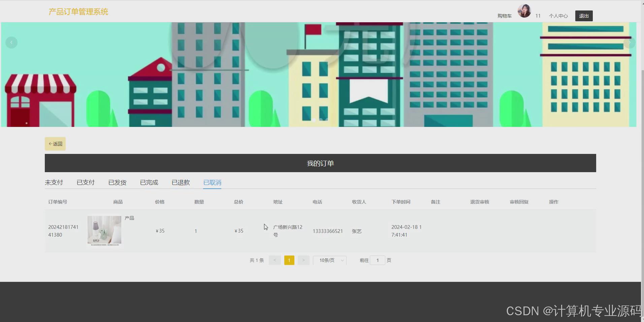Click the ←返回 back button
The width and height of the screenshot is (644, 322).
[x=55, y=144]
